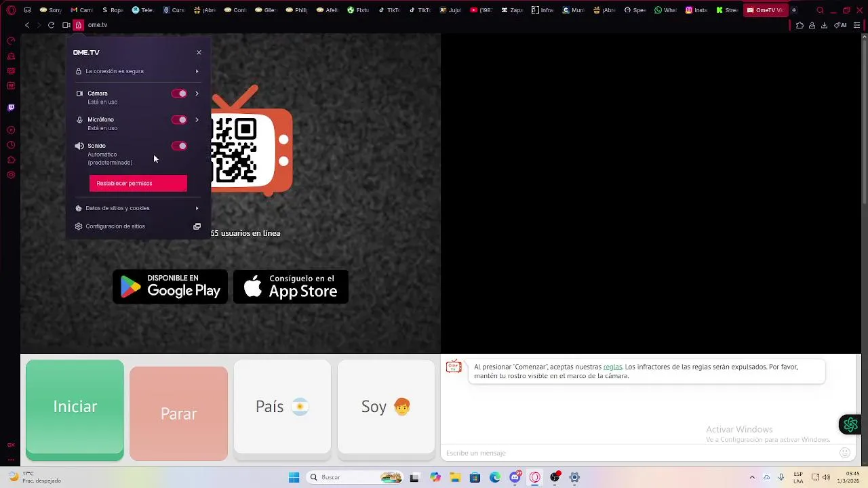Click the 'Restablecer permisos' button

(138, 183)
